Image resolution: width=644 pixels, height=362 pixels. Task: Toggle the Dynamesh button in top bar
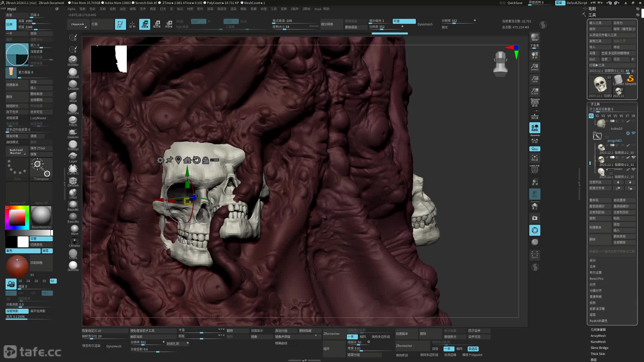(x=425, y=24)
